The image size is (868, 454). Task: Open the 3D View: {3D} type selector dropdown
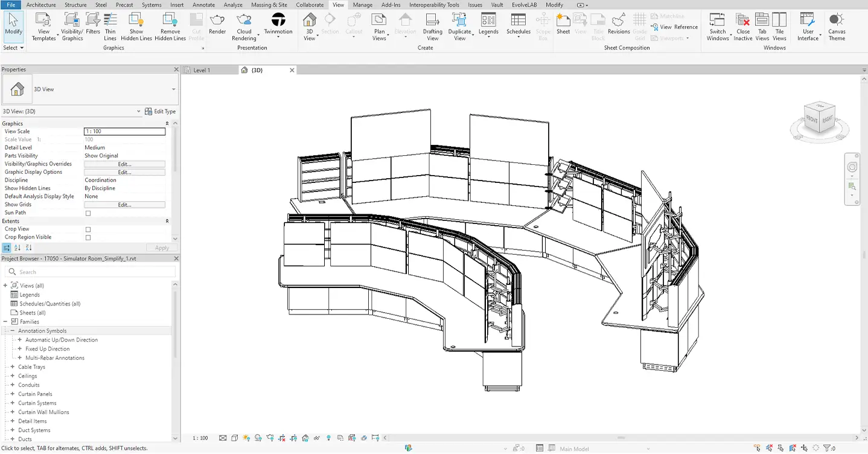tap(139, 111)
